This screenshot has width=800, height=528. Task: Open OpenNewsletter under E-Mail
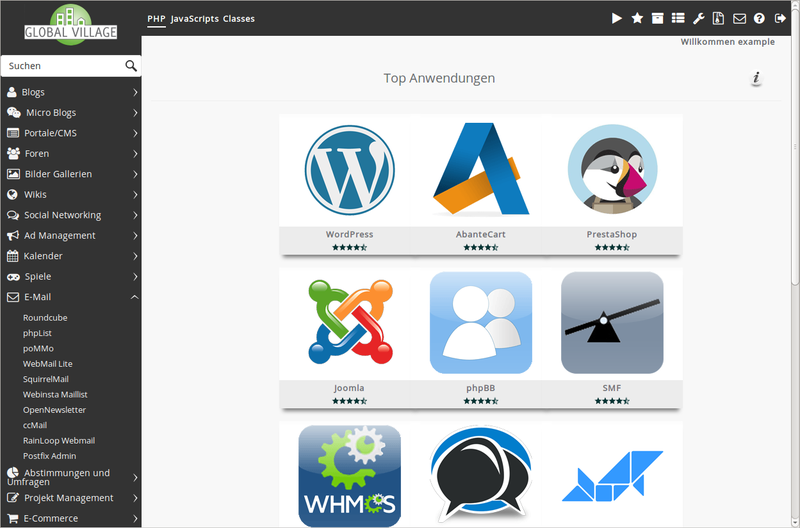[54, 410]
